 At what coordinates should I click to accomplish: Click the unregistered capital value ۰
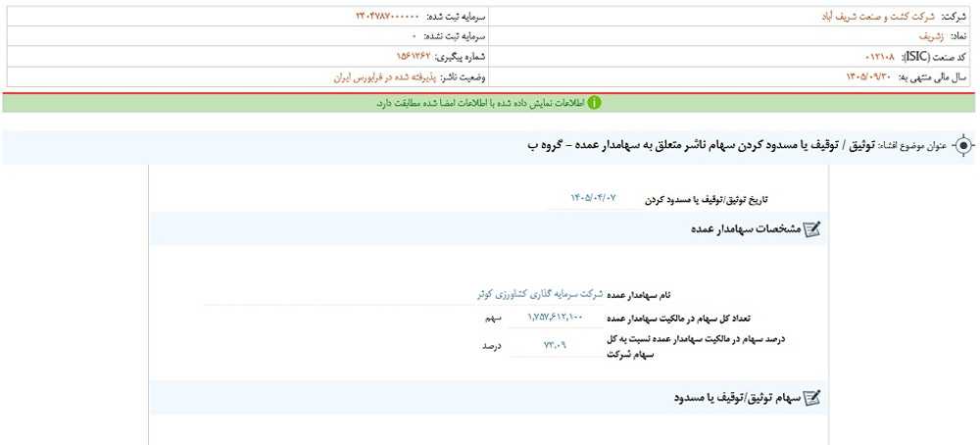pos(415,37)
